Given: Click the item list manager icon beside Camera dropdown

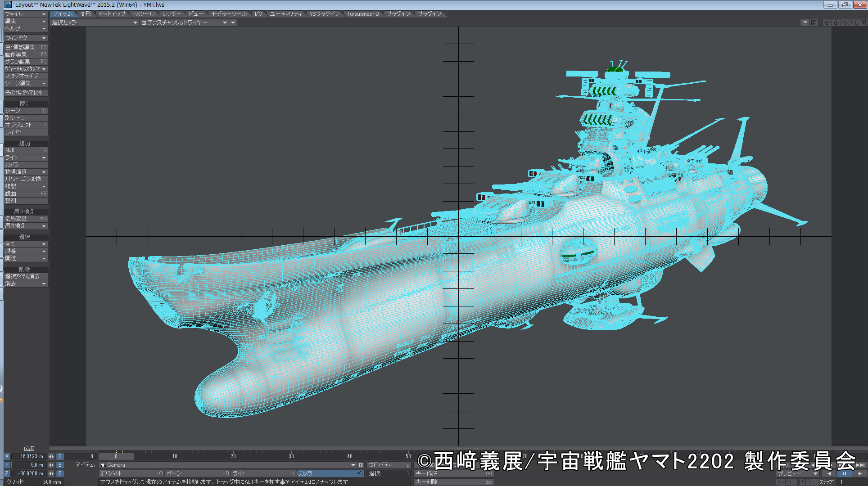Looking at the screenshot, I should [361, 465].
